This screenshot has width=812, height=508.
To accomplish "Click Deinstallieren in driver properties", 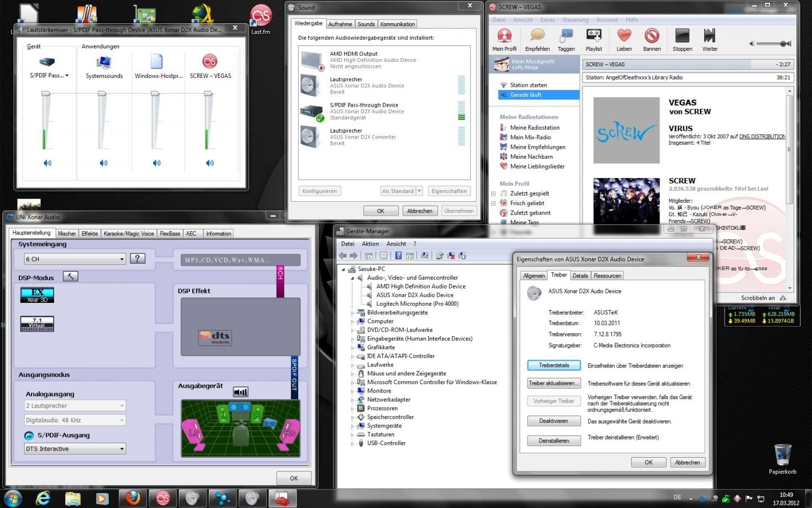I will pos(553,441).
